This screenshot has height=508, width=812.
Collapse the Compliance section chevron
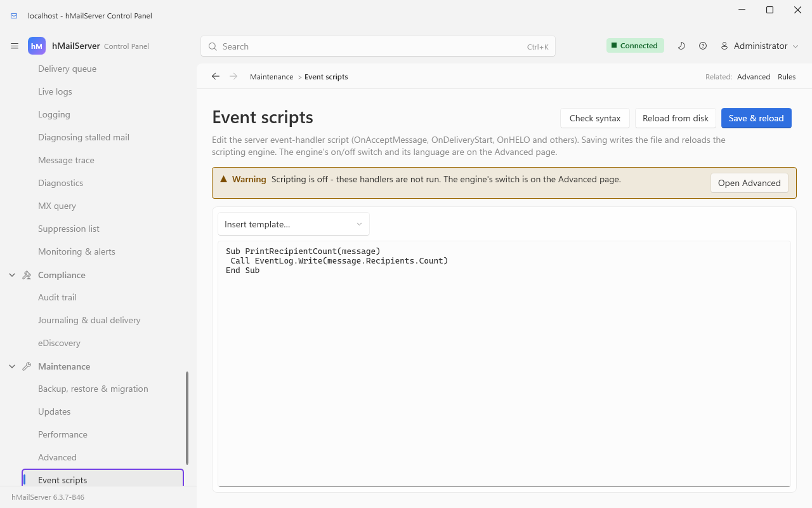point(12,275)
